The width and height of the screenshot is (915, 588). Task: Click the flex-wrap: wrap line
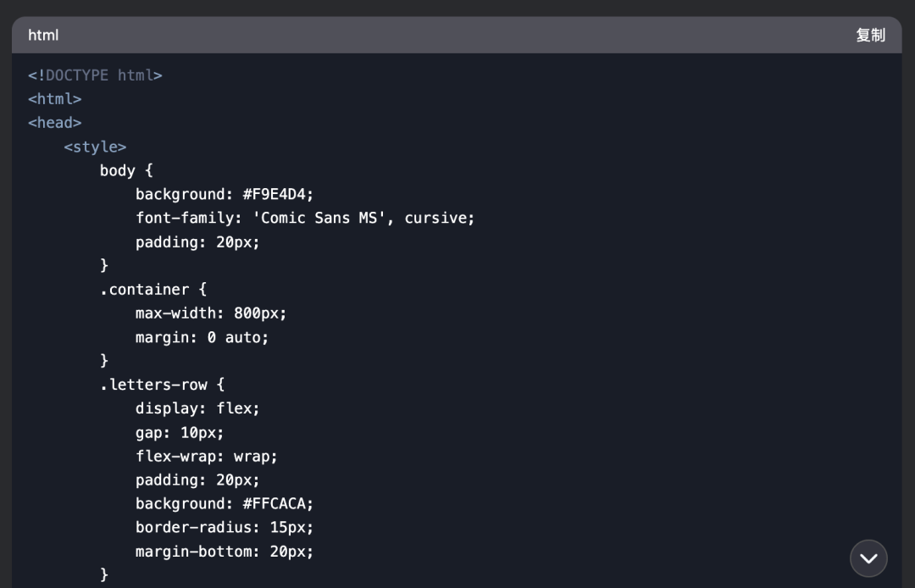coord(207,456)
